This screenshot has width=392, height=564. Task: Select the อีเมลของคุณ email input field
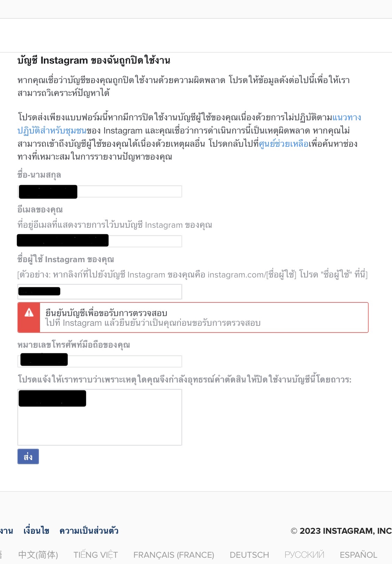tap(100, 241)
